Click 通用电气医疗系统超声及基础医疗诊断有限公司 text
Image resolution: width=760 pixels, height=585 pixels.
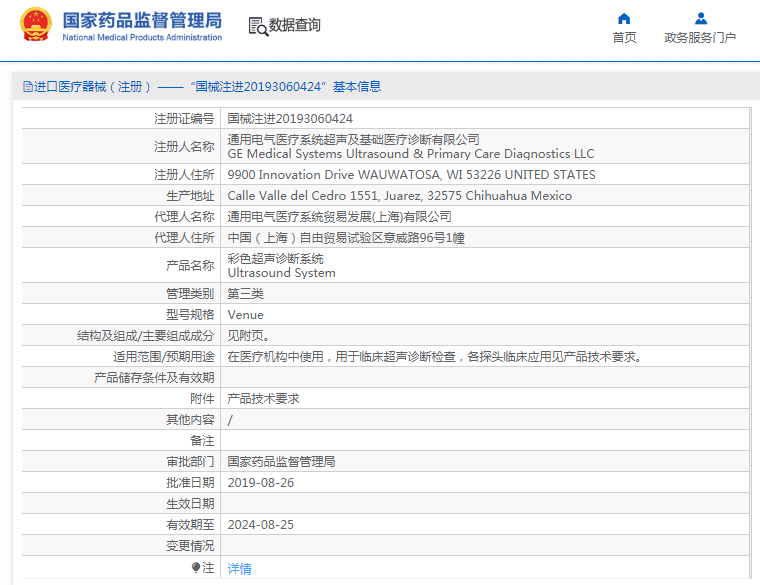click(x=353, y=140)
